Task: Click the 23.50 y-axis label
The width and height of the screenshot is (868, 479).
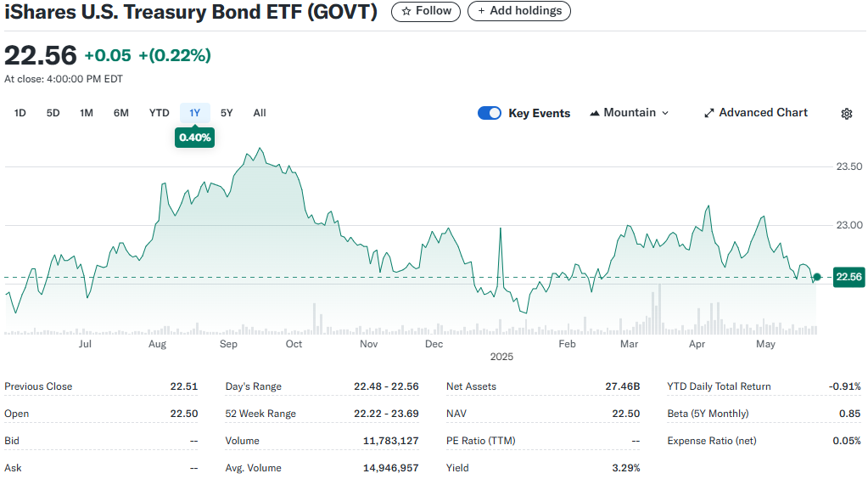Action: 849,166
